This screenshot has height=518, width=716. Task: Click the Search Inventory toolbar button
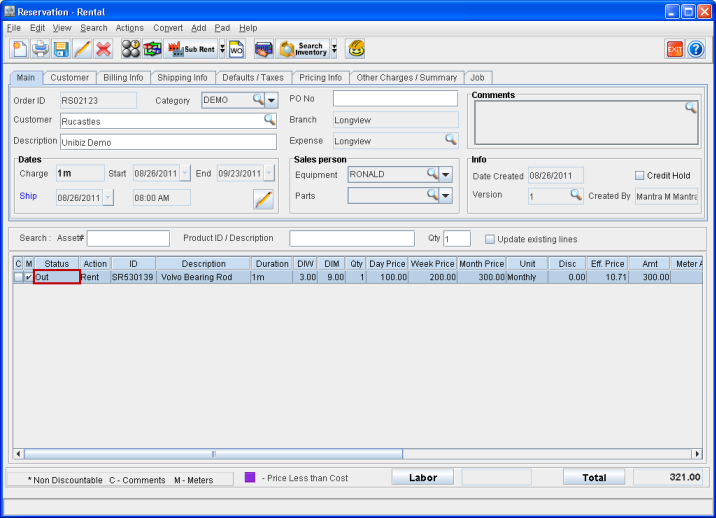[303, 49]
